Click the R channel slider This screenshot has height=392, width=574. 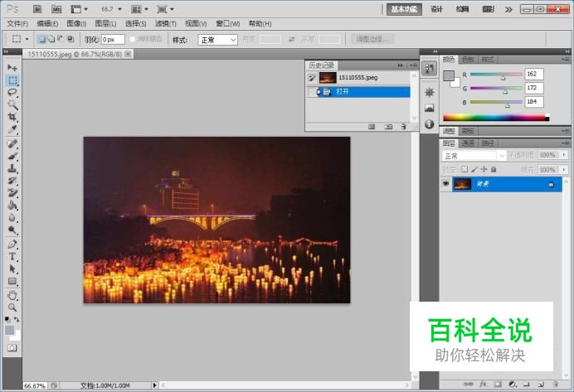pos(496,75)
